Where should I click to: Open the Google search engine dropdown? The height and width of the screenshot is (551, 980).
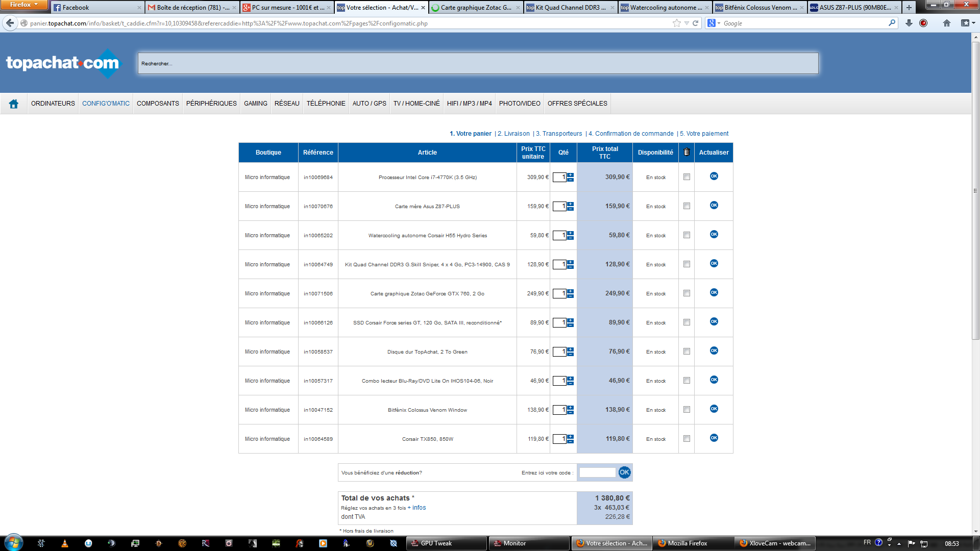[x=714, y=23]
